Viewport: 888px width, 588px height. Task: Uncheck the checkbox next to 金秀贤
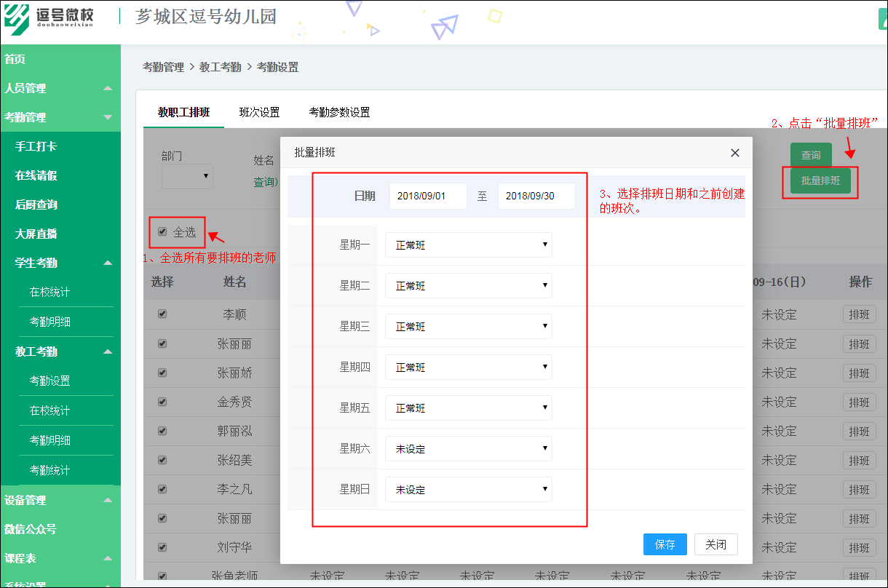[x=162, y=401]
